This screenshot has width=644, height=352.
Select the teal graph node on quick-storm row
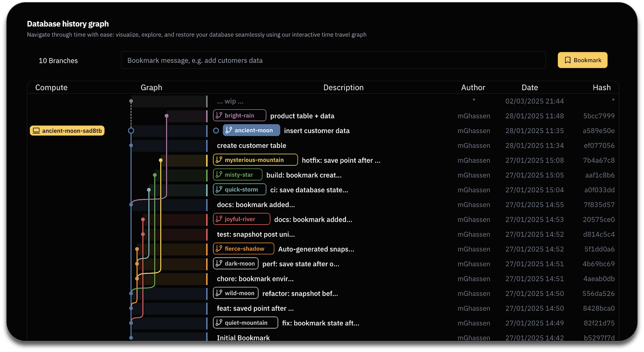149,190
